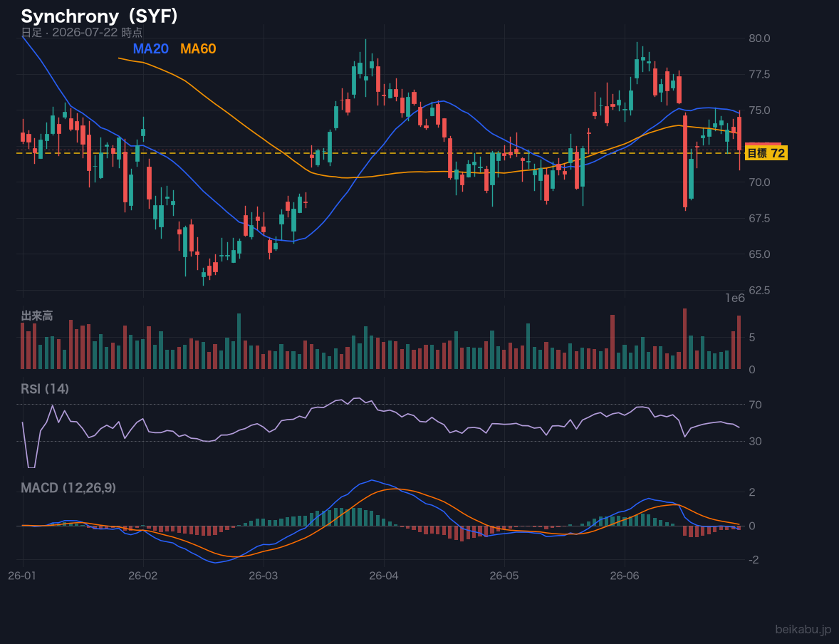Click the volume axis value 5

pyautogui.click(x=752, y=337)
